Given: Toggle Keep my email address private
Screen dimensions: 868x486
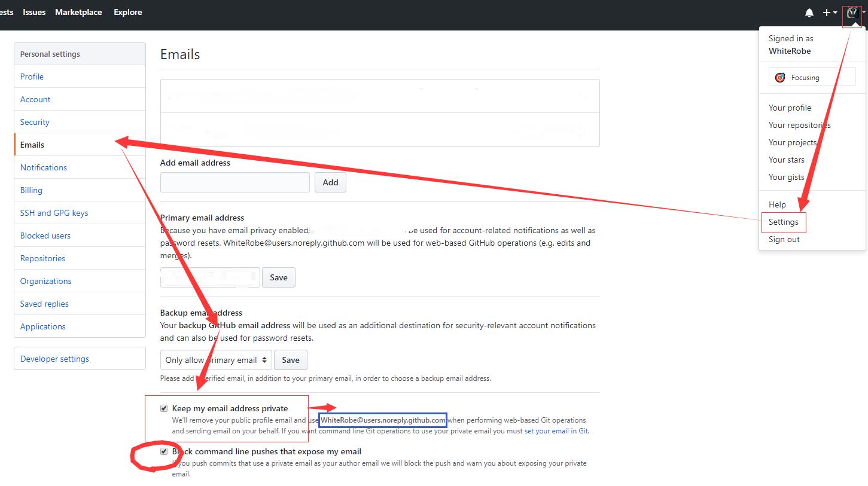Looking at the screenshot, I should tap(164, 408).
